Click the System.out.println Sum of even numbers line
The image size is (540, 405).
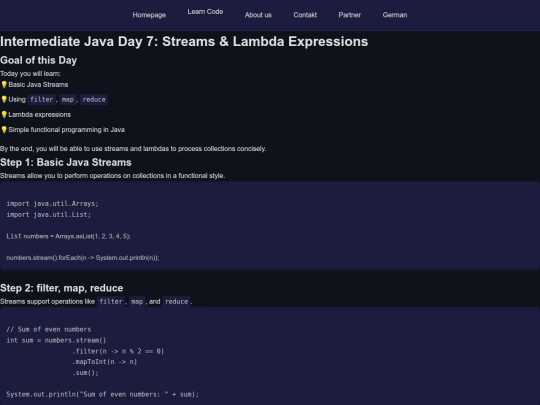coord(102,394)
